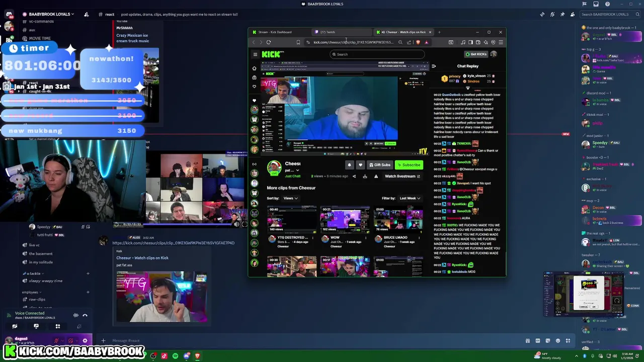Open options for YTG DESTROYED clip

click(x=312, y=238)
